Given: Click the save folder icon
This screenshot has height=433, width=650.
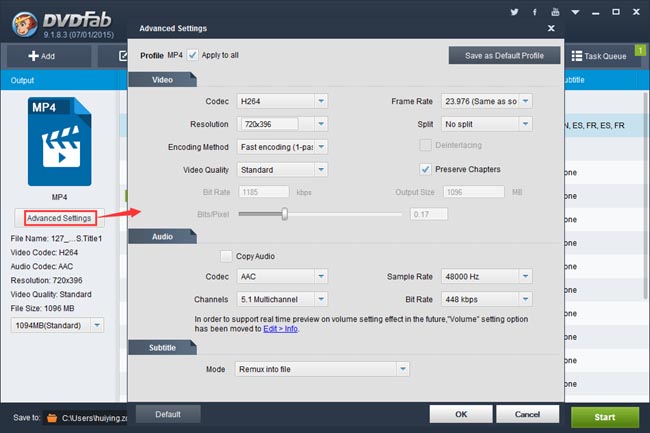Looking at the screenshot, I should pos(52,418).
